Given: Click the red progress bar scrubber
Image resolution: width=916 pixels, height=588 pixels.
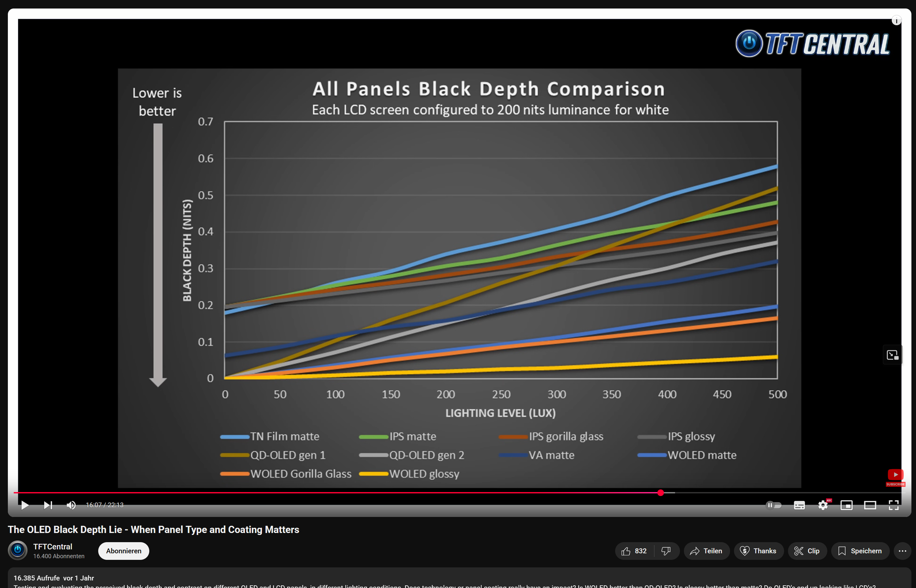Looking at the screenshot, I should (x=661, y=493).
